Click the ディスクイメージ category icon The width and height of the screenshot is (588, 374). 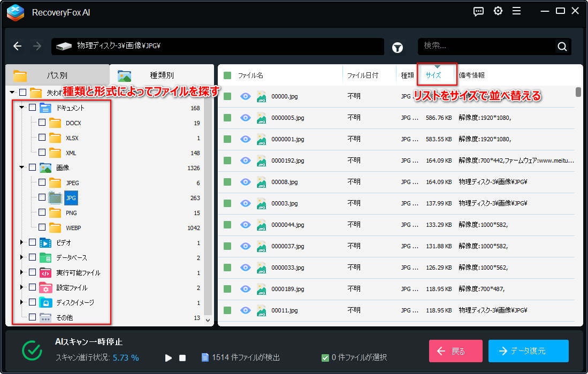[x=45, y=303]
